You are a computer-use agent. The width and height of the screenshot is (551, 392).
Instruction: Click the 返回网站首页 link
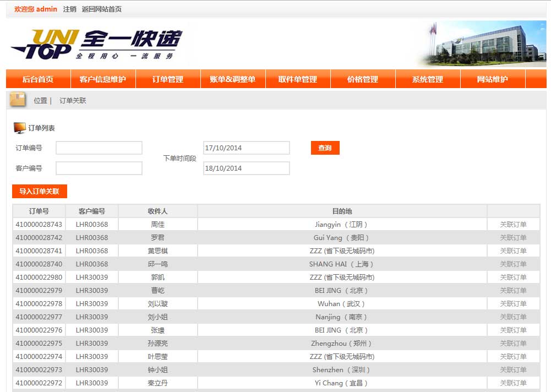[x=102, y=9]
